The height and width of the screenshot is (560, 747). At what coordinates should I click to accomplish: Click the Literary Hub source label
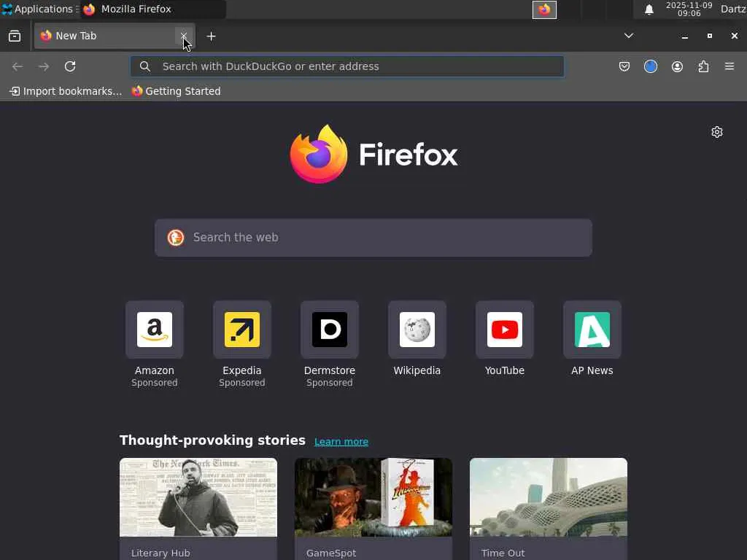[160, 553]
